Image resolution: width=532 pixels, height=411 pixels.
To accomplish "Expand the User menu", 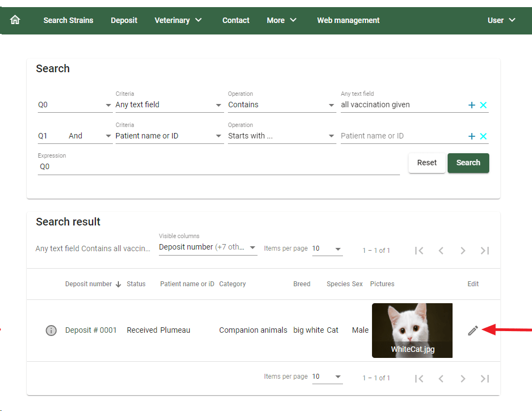I will (501, 20).
